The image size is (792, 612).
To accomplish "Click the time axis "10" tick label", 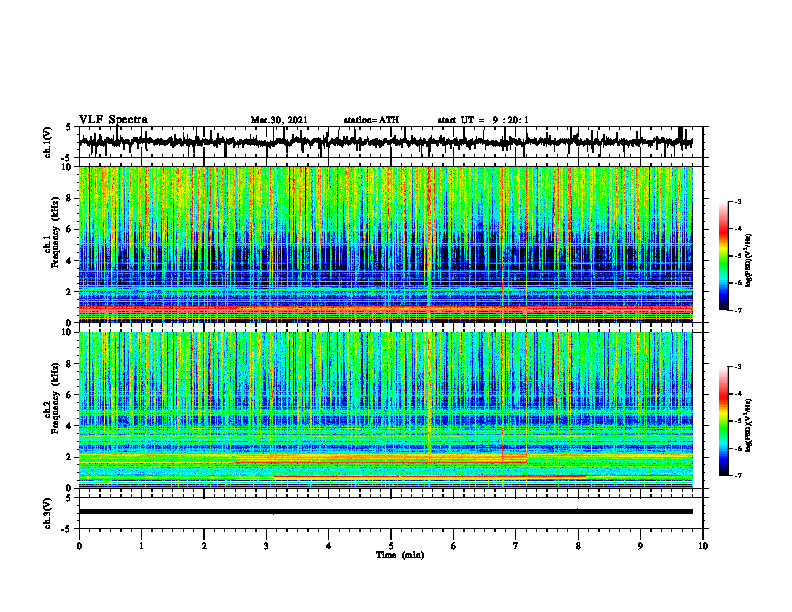I will click(703, 546).
